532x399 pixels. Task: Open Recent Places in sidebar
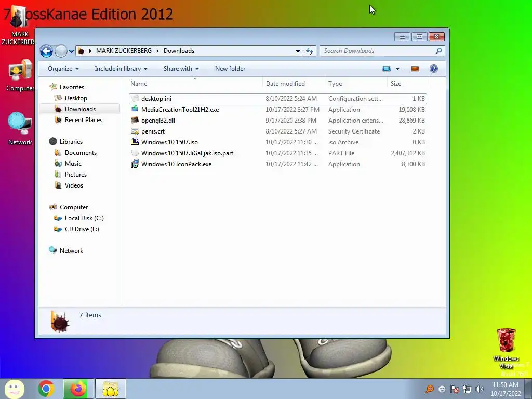[84, 120]
